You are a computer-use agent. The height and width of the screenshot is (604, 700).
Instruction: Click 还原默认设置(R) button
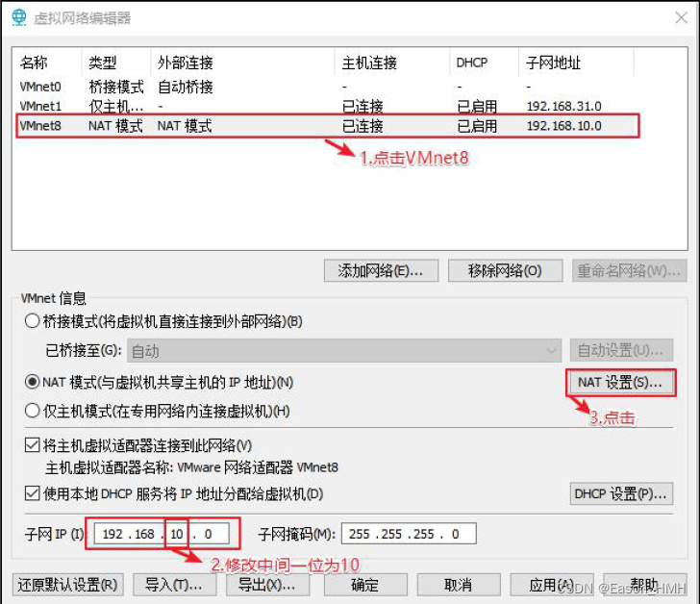[68, 585]
